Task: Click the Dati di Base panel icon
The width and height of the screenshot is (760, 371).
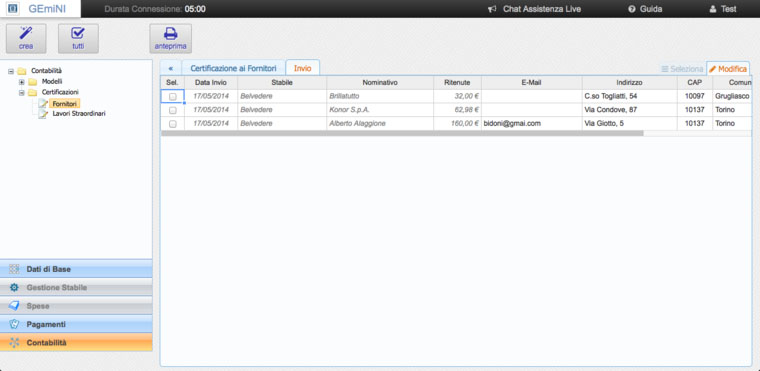Action: 15,269
